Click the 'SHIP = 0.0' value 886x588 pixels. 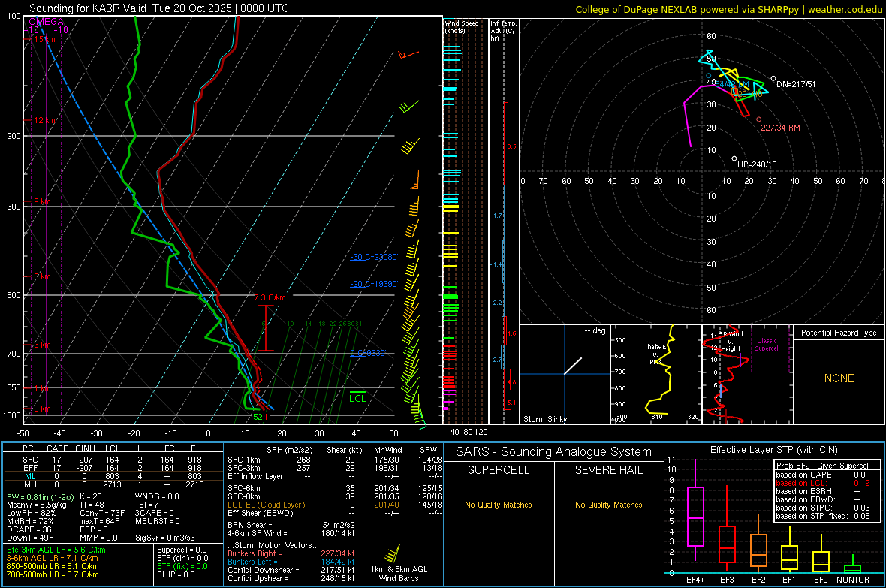point(176,574)
